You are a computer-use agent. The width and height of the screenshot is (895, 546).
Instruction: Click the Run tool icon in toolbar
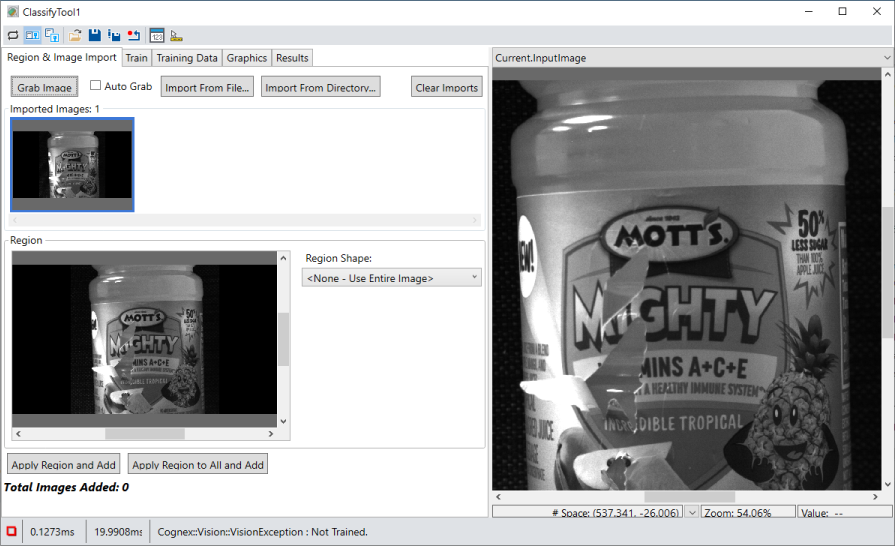tap(12, 35)
